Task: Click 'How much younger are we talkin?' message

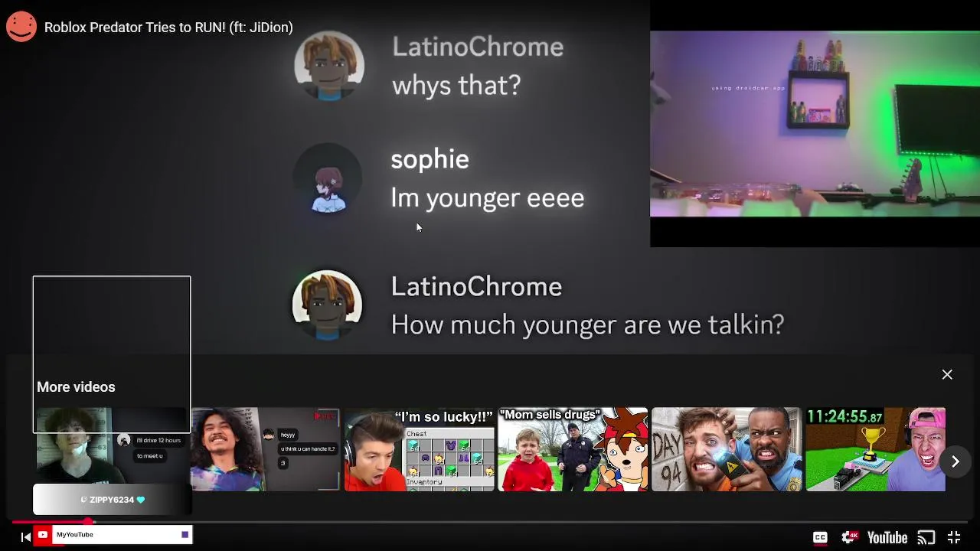Action: click(x=588, y=324)
